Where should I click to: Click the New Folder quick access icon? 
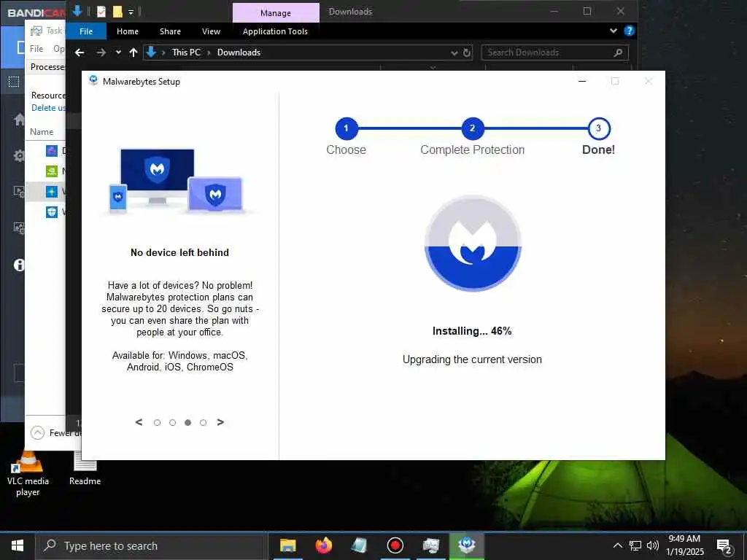click(117, 12)
